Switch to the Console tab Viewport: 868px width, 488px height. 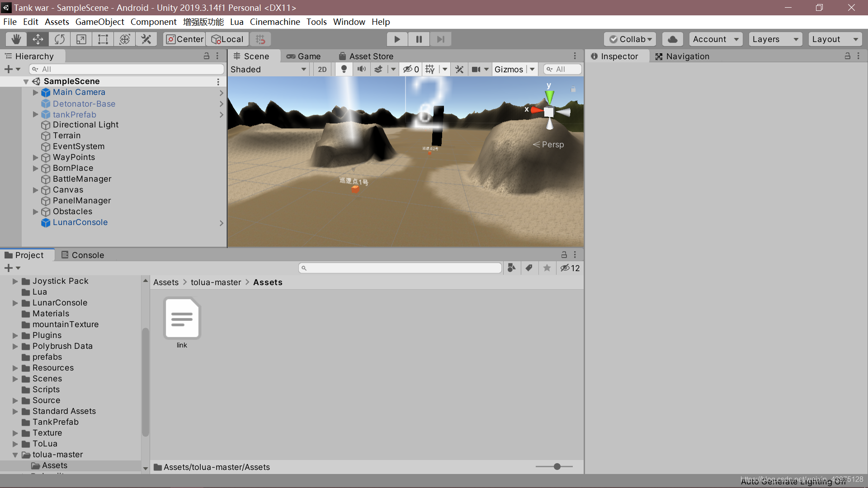(83, 255)
